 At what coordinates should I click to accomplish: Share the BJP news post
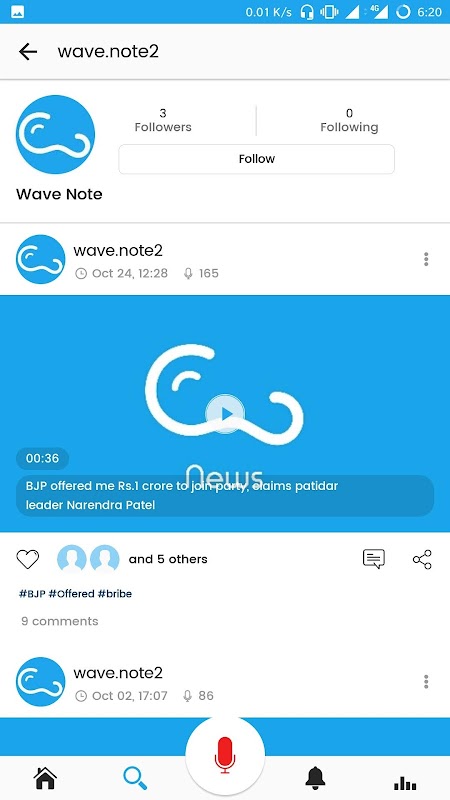point(422,559)
